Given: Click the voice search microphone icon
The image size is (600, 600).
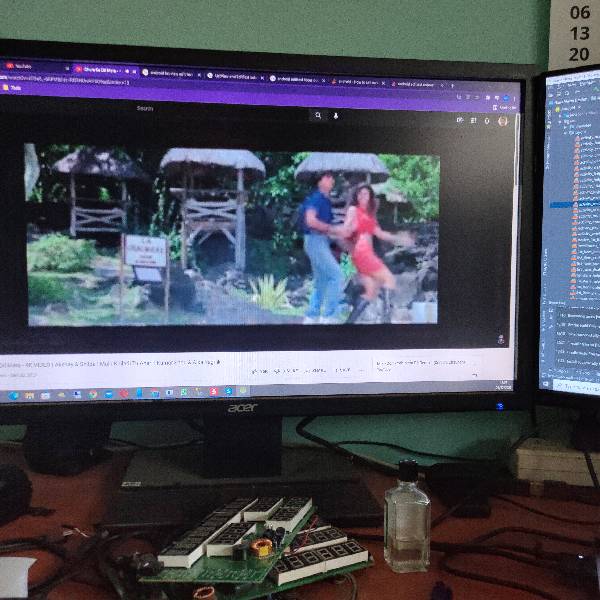Looking at the screenshot, I should [336, 115].
